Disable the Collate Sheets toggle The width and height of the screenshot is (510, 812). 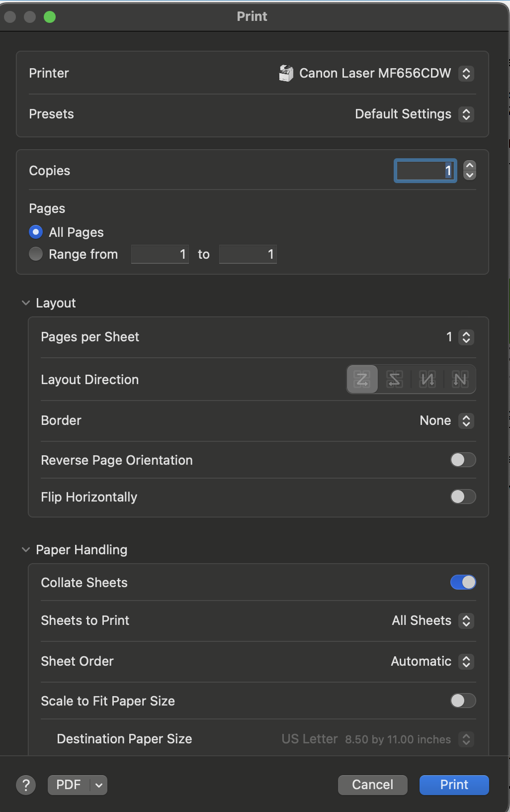463,582
